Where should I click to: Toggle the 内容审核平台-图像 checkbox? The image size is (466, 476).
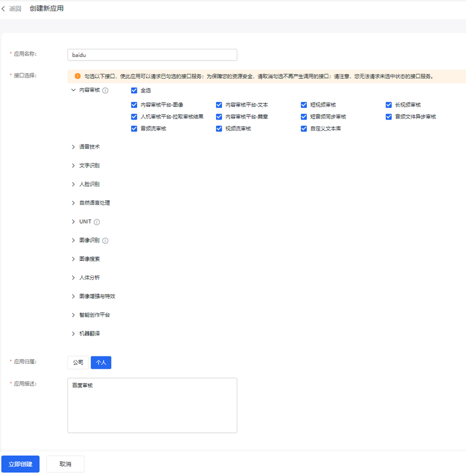point(134,105)
